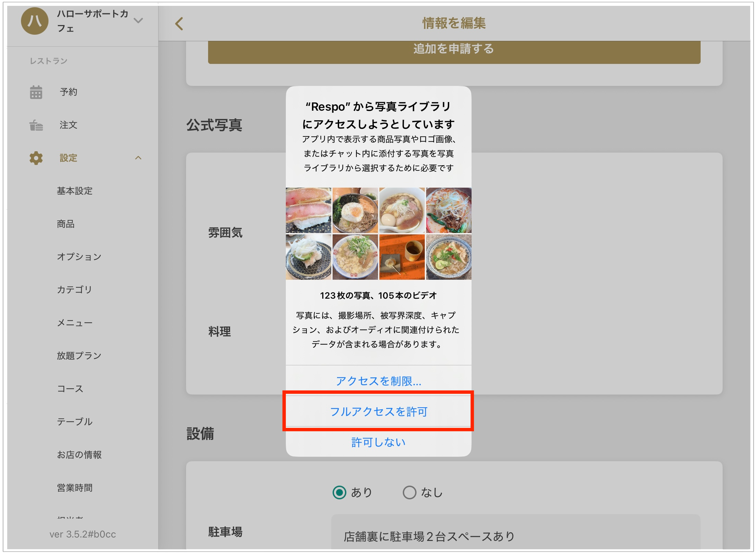Image resolution: width=756 pixels, height=554 pixels.
Task: Click the 設備 section heading
Action: (x=200, y=434)
